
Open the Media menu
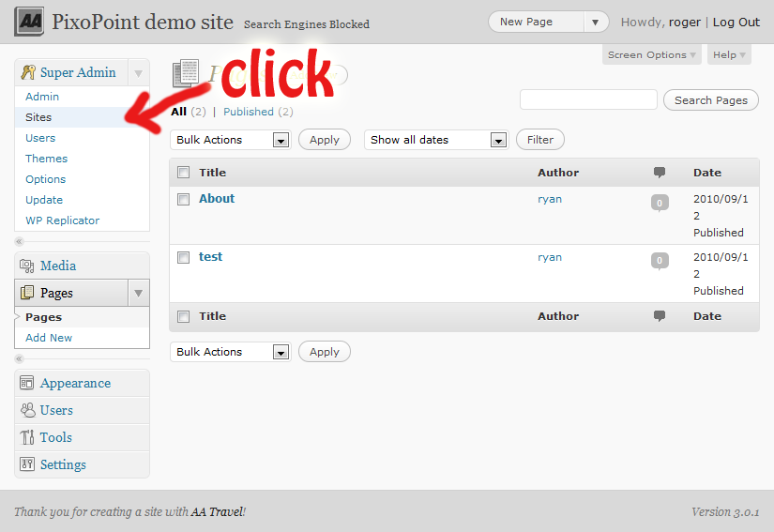pyautogui.click(x=58, y=266)
